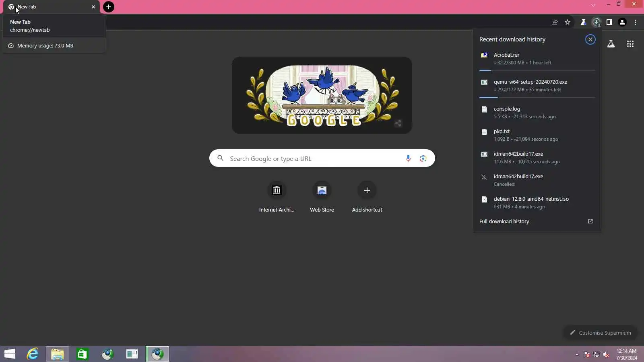The width and height of the screenshot is (644, 362).
Task: Open the side panel icon
Action: (x=609, y=23)
